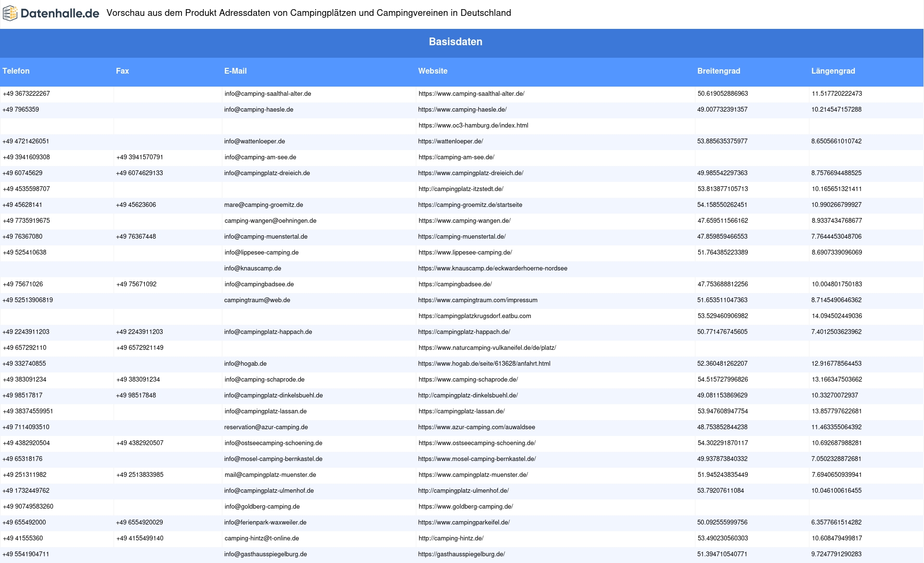Open naturcamping-vulkaneifel.de platz link

[487, 348]
